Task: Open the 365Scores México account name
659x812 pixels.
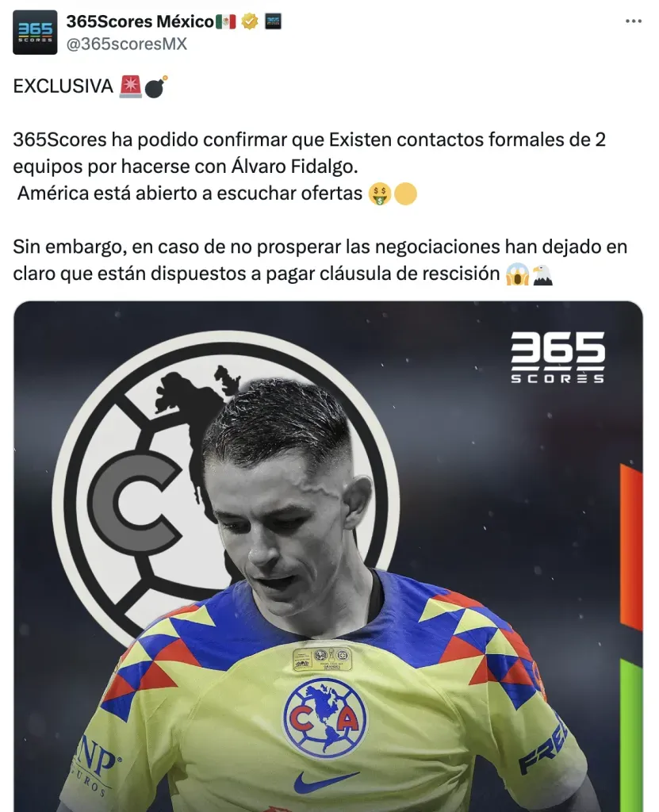Action: (x=140, y=21)
